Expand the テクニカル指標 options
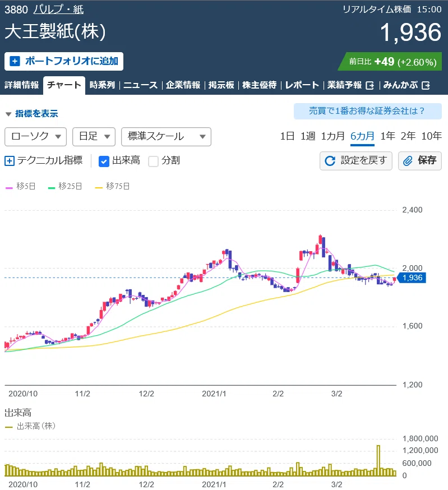This screenshot has height=490, width=448. [44, 161]
